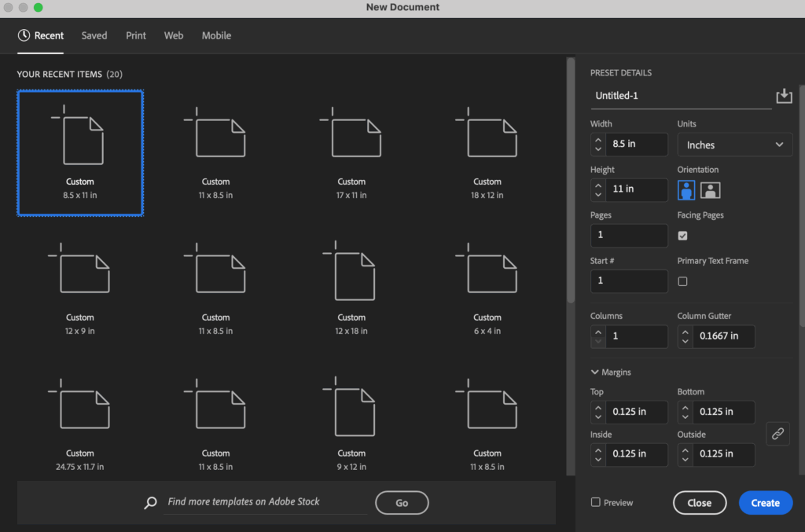Click the Column Gutter field 0.1667 in

723,336
